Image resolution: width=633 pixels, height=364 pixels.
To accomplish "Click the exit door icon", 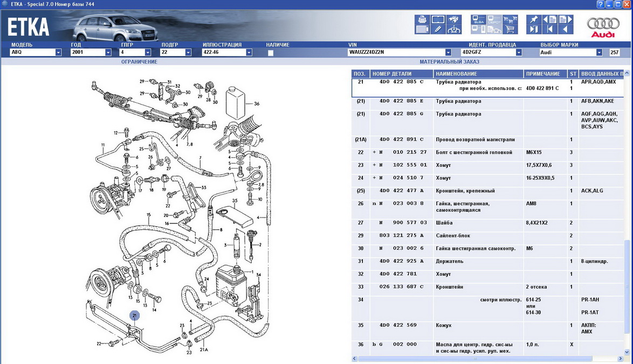I will tap(534, 30).
